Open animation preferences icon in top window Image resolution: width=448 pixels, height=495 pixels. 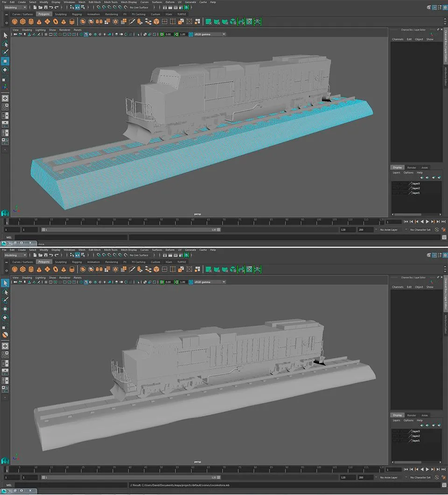pyautogui.click(x=444, y=230)
